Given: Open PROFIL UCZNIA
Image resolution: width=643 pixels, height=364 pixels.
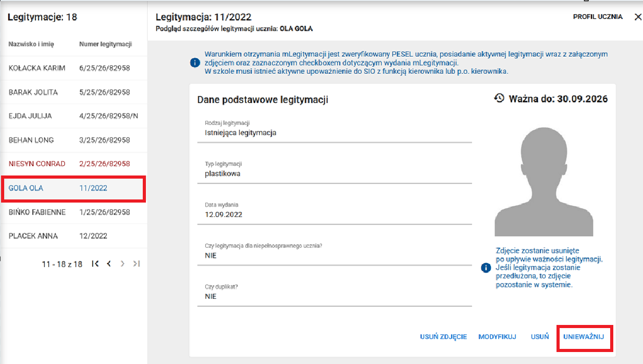Looking at the screenshot, I should (x=598, y=16).
